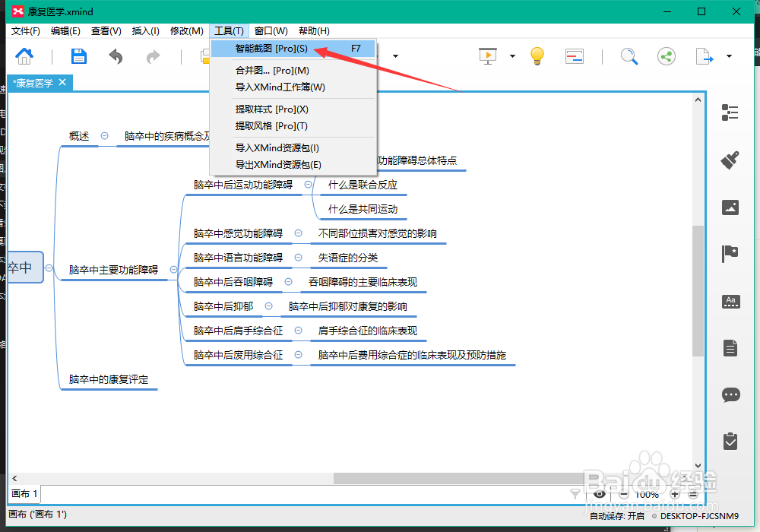The image size is (760, 532).
Task: Select topic 什么是共同运动
Action: [x=363, y=209]
